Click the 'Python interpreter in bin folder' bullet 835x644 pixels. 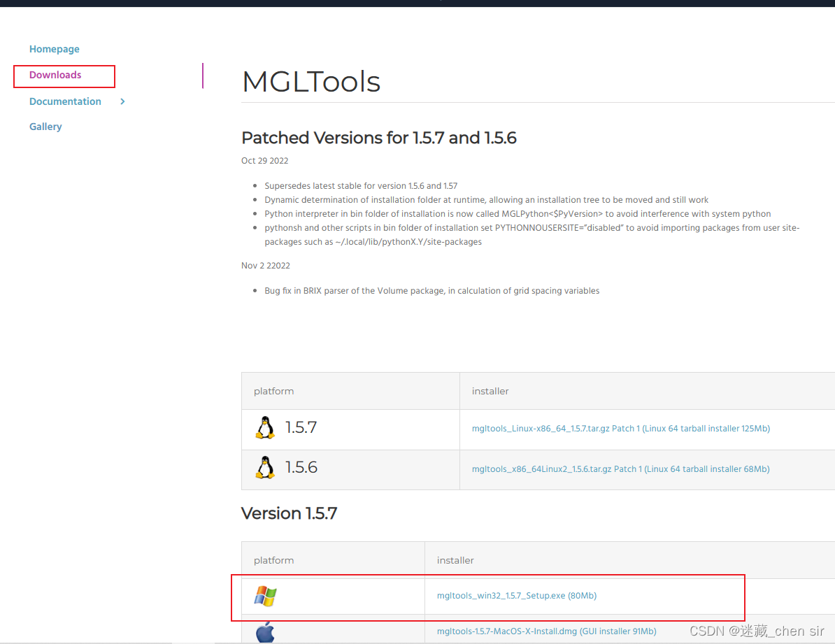pos(518,213)
